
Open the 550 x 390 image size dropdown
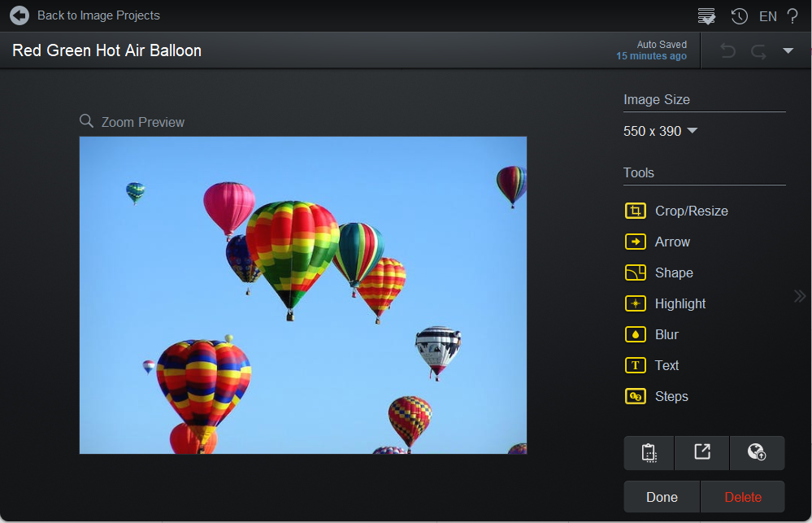point(660,131)
